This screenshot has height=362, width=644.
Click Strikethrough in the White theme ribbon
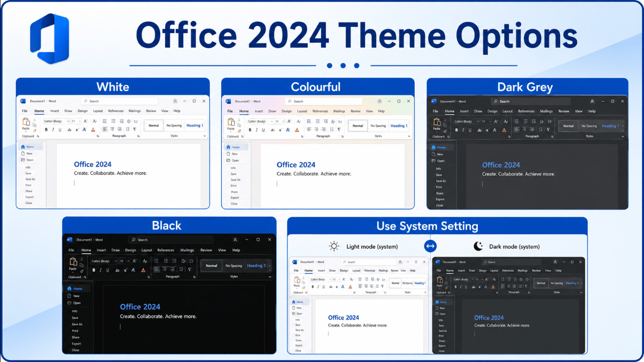pos(69,130)
